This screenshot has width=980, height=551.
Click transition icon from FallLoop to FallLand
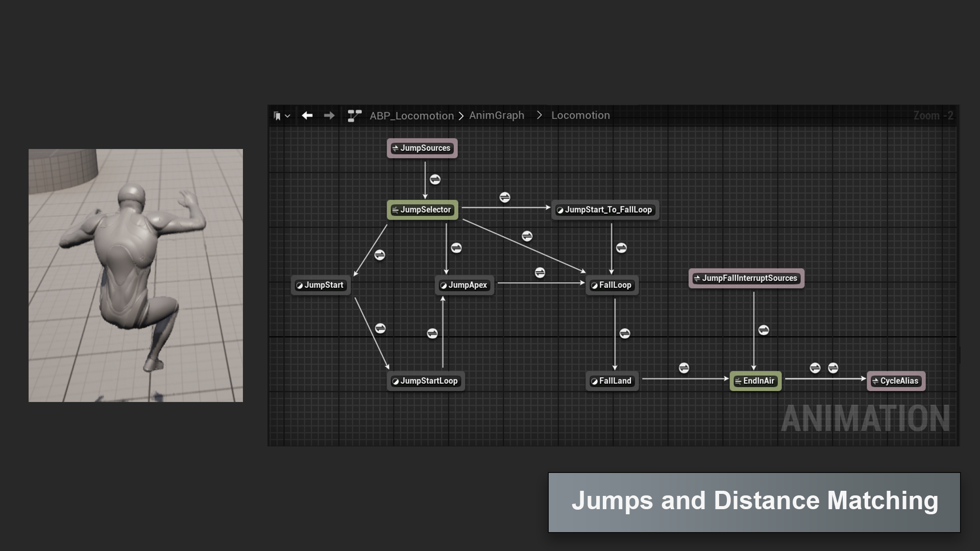[625, 334]
